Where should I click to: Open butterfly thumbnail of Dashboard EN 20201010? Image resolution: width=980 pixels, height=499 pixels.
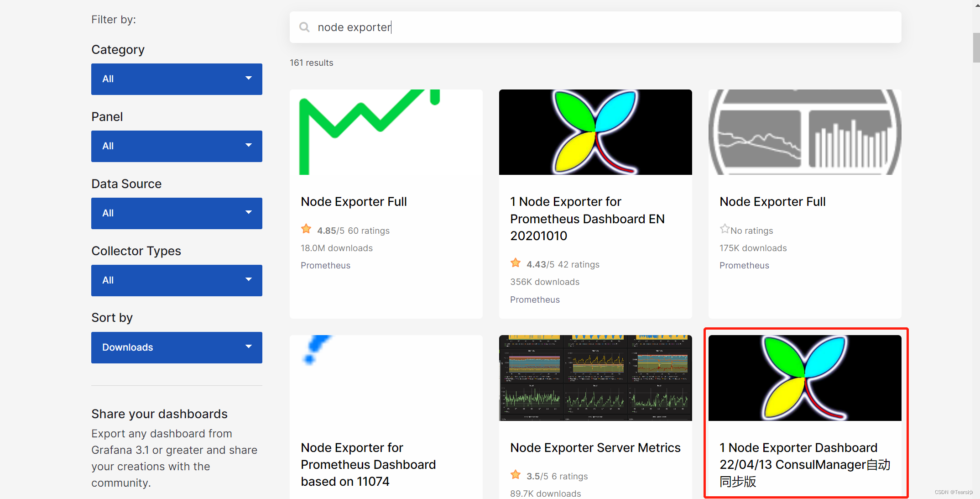(595, 132)
